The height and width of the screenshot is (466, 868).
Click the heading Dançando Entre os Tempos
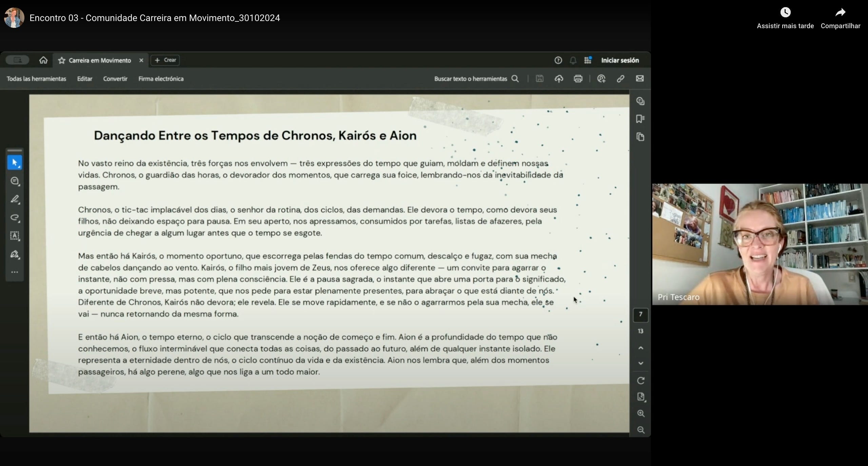pos(255,136)
